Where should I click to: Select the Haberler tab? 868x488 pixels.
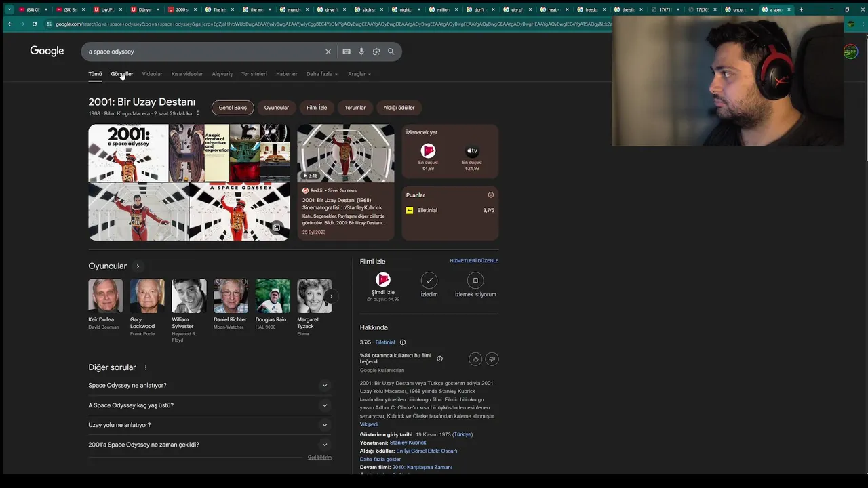click(x=287, y=74)
